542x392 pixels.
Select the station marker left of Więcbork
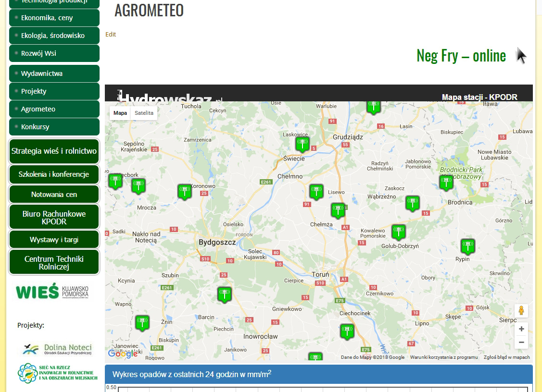pyautogui.click(x=115, y=181)
